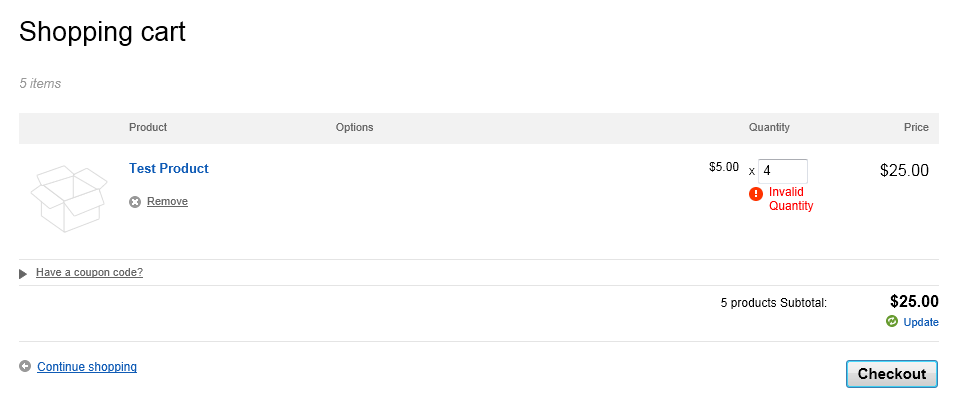The height and width of the screenshot is (404, 956).
Task: Open the Test Product link
Action: 169,169
